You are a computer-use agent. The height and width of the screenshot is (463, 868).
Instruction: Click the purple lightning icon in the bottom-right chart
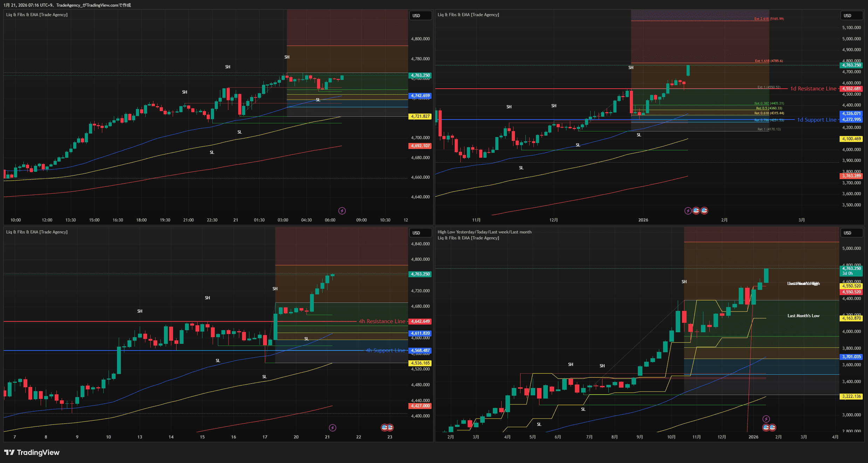(766, 419)
